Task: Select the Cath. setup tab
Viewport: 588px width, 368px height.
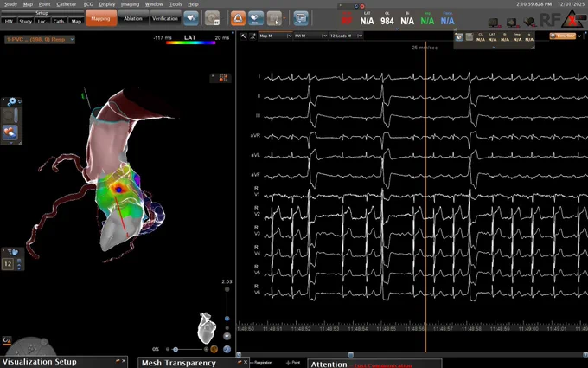Action: (59, 22)
